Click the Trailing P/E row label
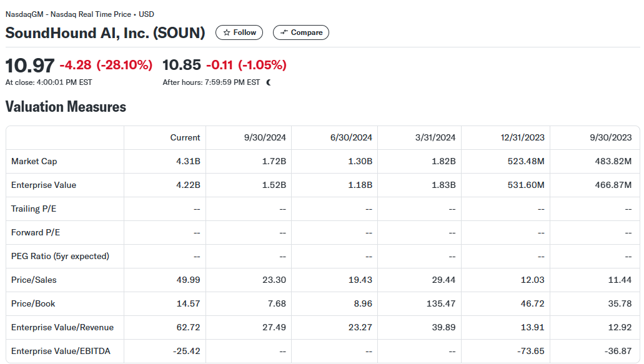This screenshot has width=644, height=364. coord(34,209)
